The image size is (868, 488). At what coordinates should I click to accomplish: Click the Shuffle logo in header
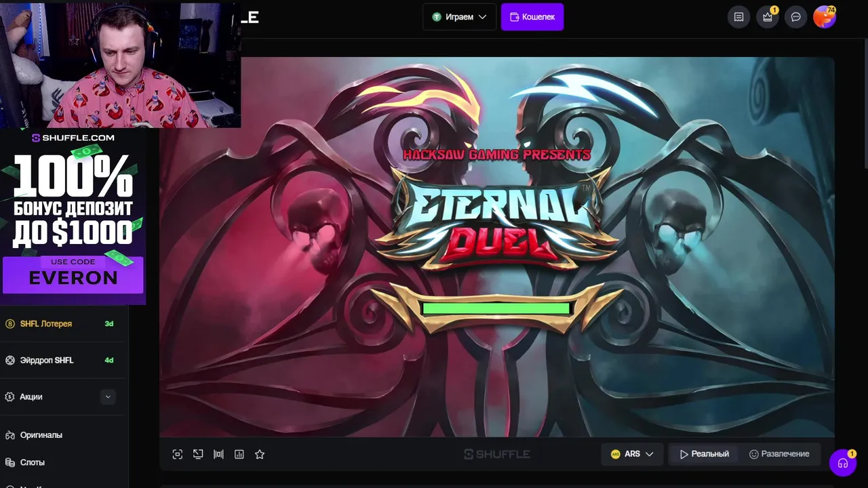tap(250, 17)
